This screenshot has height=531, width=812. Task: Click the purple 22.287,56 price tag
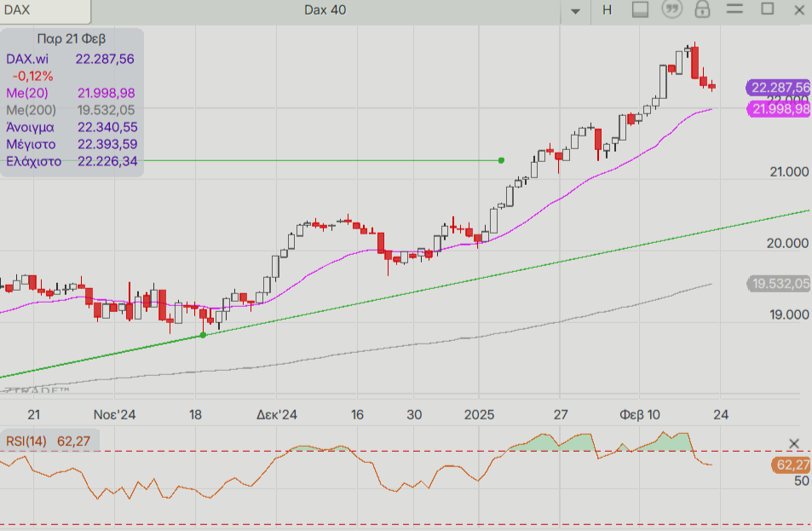pyautogui.click(x=779, y=88)
